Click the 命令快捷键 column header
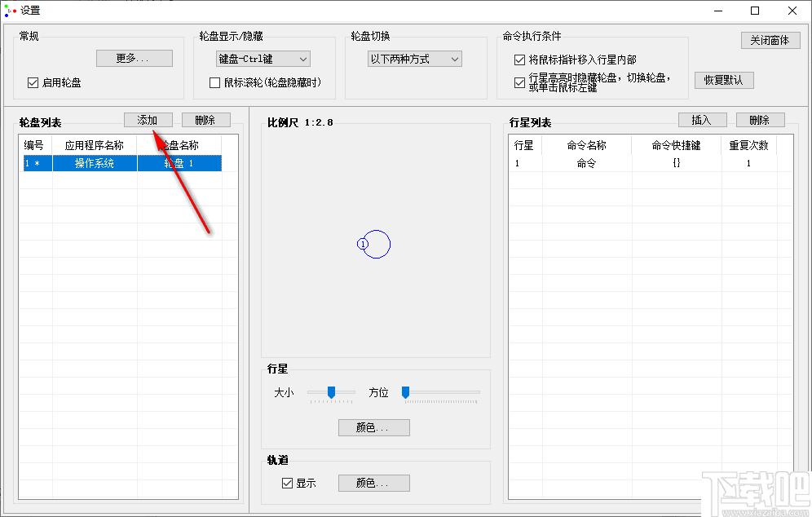This screenshot has width=812, height=517. [677, 145]
